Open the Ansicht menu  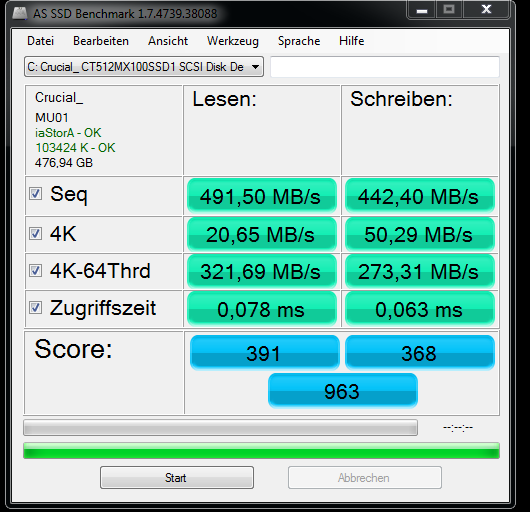(168, 41)
